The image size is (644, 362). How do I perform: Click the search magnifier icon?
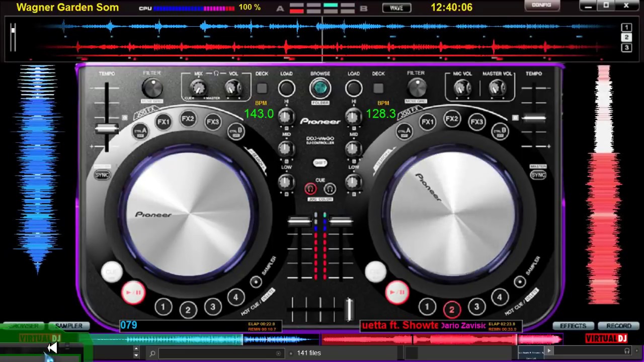point(152,353)
